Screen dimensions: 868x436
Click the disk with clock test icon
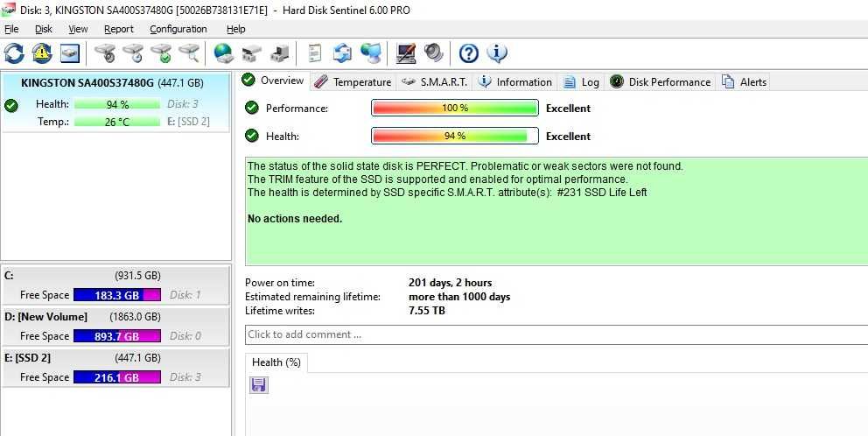tap(133, 53)
